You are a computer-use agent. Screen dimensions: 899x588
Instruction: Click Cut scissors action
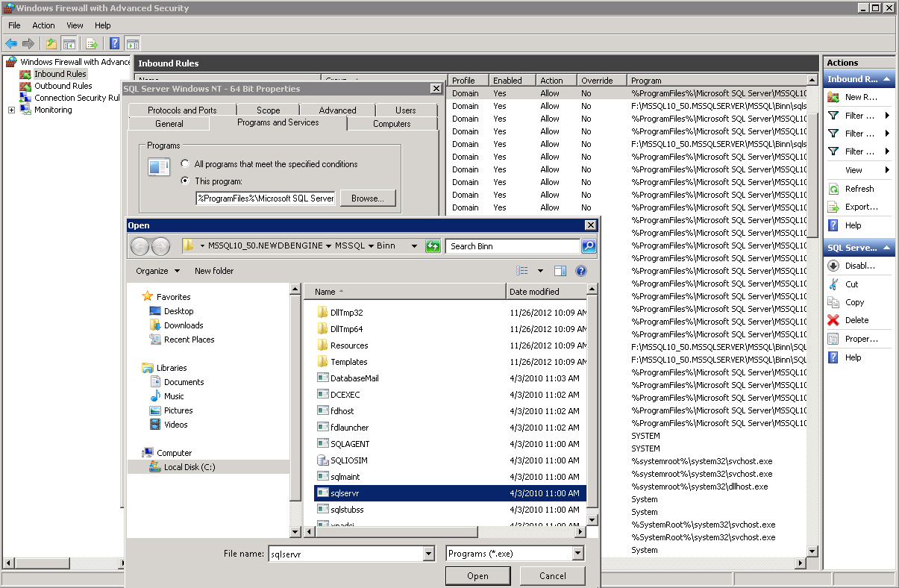(x=833, y=284)
